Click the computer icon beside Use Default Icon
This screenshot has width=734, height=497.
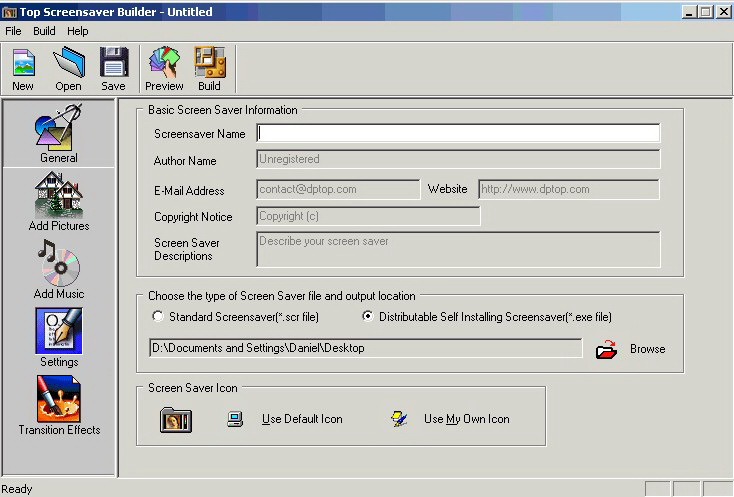coord(235,419)
